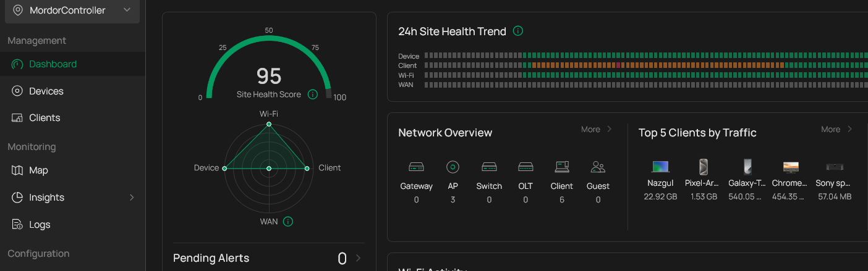Image resolution: width=868 pixels, height=271 pixels.
Task: Click the Site Health Score info icon
Action: pos(313,94)
